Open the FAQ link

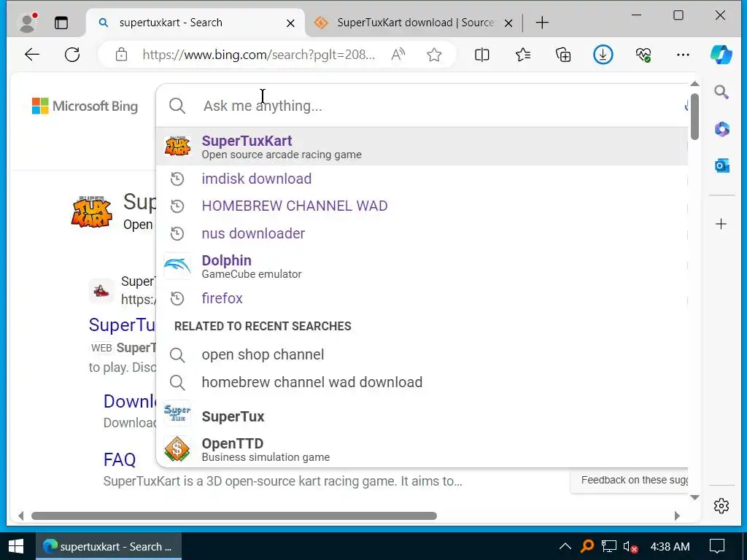(x=120, y=459)
